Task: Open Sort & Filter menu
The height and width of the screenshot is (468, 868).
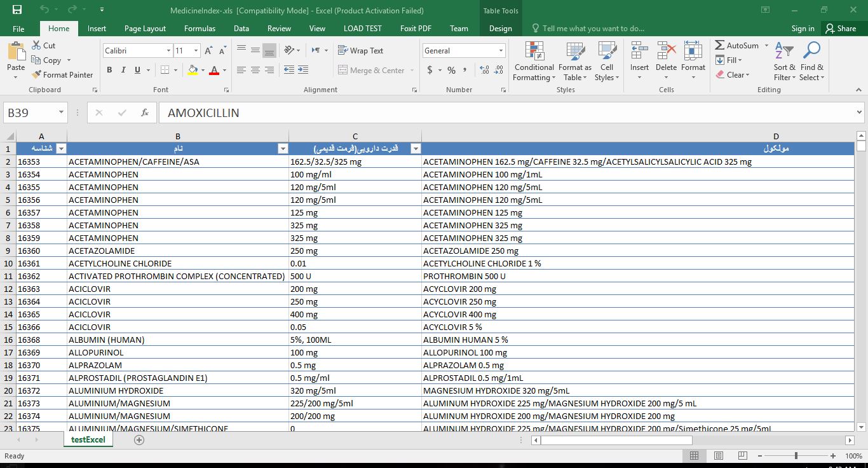Action: (784, 61)
